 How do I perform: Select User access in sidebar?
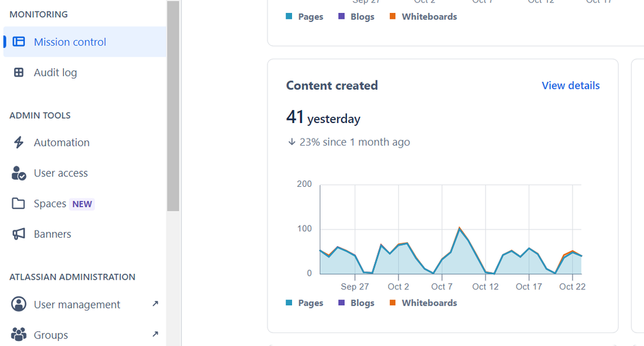[84, 173]
